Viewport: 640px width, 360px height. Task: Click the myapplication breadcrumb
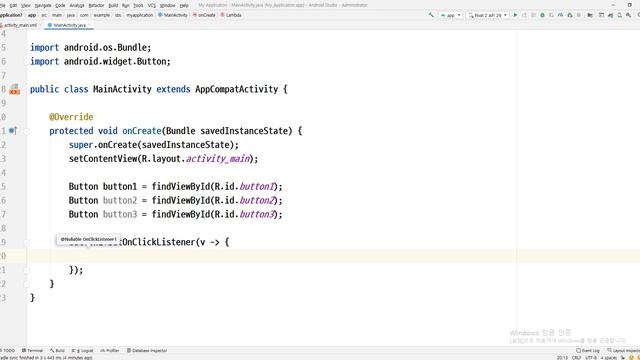(140, 15)
